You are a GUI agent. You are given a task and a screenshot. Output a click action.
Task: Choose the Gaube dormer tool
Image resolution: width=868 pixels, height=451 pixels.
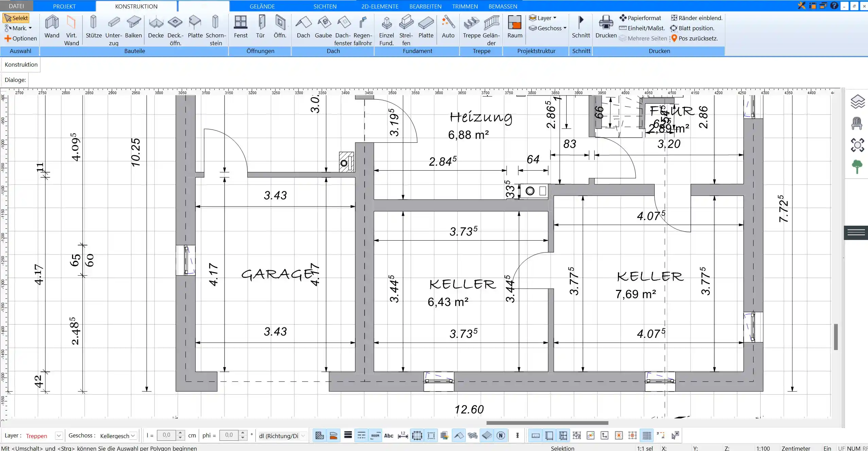tap(323, 27)
